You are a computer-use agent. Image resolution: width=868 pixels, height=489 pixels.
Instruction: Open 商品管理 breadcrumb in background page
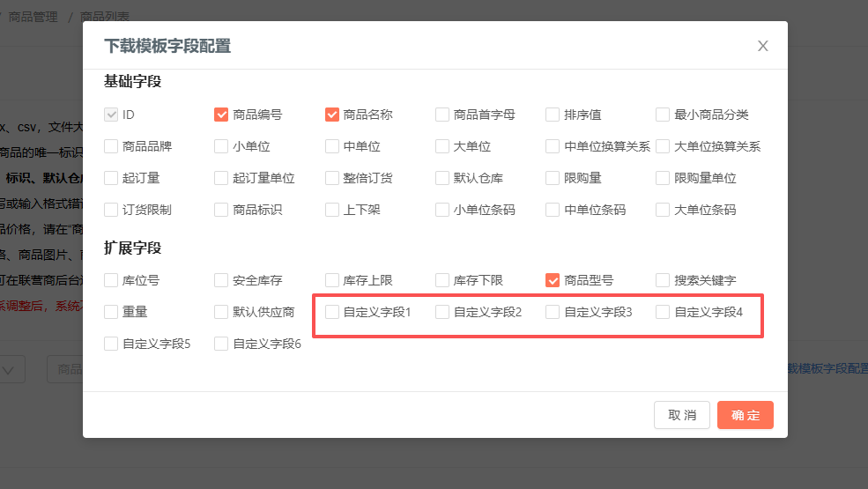(33, 17)
